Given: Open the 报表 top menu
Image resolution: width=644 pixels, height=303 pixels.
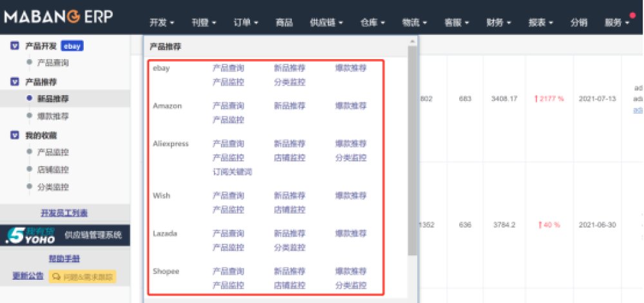Looking at the screenshot, I should pos(541,23).
